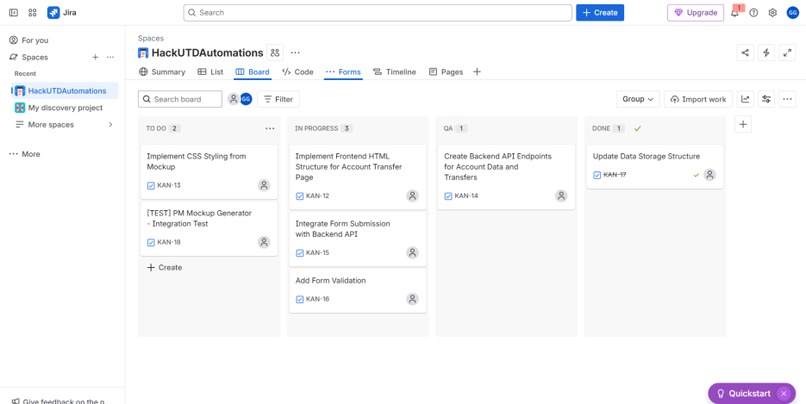Screen dimensions: 806x404
Task: Click assignee avatar on KAN-16 card
Action: (x=412, y=299)
